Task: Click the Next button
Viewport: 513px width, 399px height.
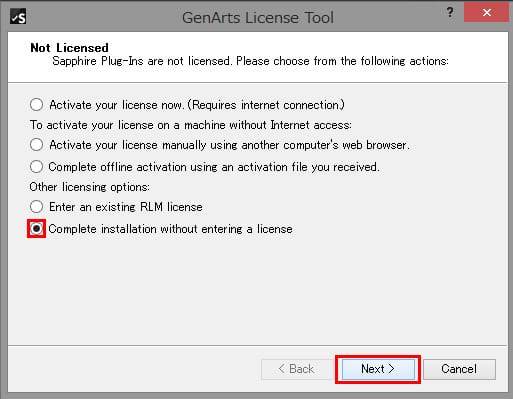Action: tap(378, 369)
